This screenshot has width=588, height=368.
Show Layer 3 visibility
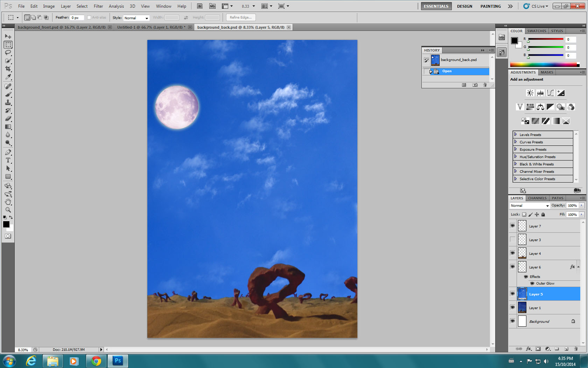tap(512, 239)
